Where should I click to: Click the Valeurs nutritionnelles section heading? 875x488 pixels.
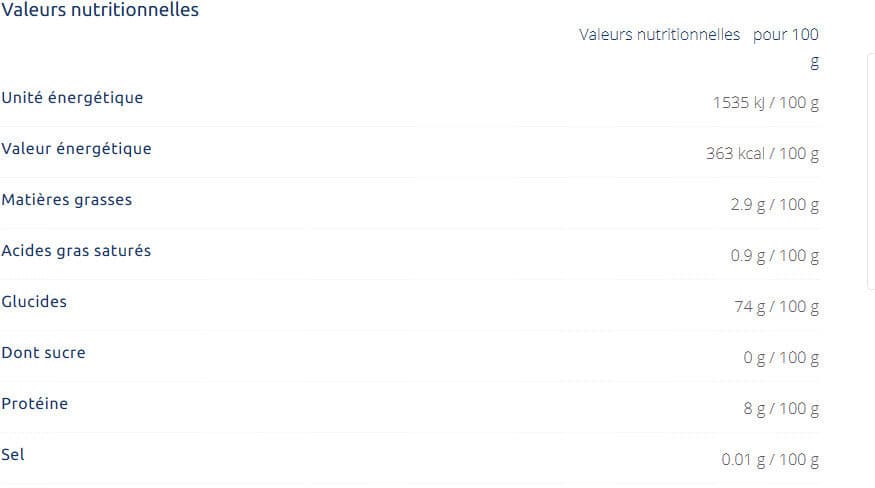(x=100, y=10)
